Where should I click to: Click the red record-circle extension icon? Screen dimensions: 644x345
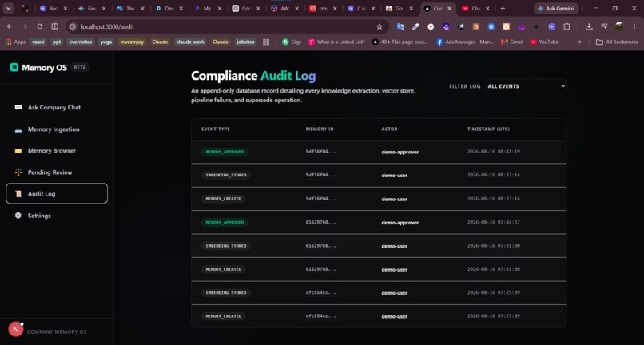pos(431,26)
